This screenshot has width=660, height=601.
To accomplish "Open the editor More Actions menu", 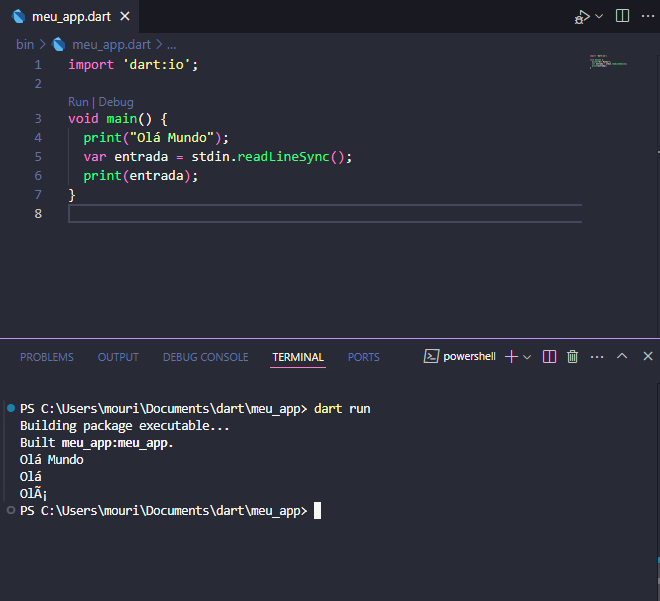I will (x=648, y=16).
